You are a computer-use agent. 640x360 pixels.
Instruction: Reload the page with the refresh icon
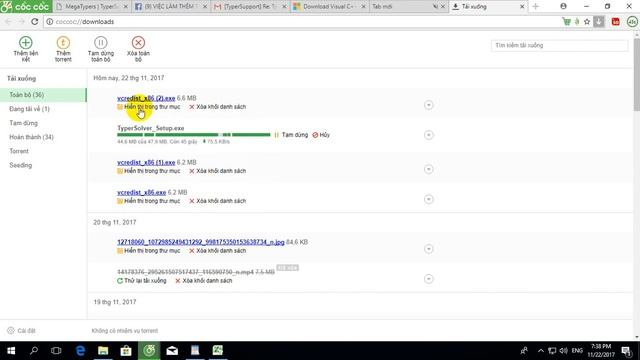click(35, 22)
